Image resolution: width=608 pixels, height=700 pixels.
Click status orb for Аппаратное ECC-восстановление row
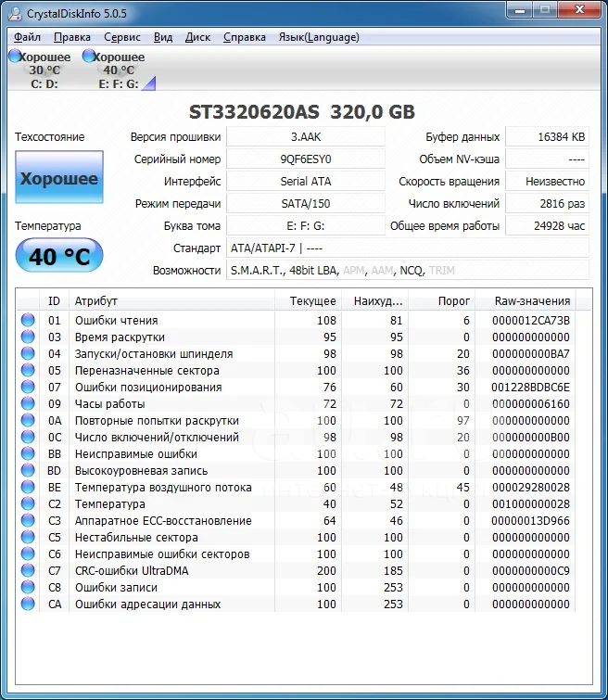(x=28, y=519)
